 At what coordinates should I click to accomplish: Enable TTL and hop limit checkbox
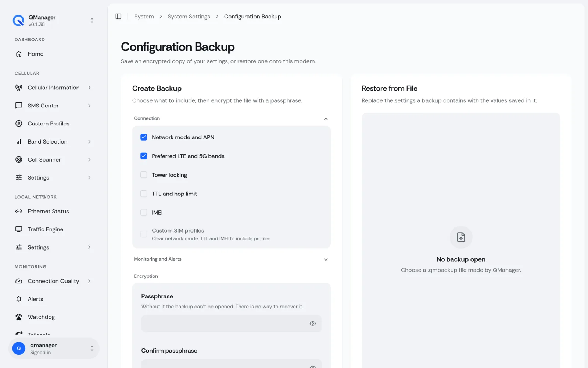point(144,194)
